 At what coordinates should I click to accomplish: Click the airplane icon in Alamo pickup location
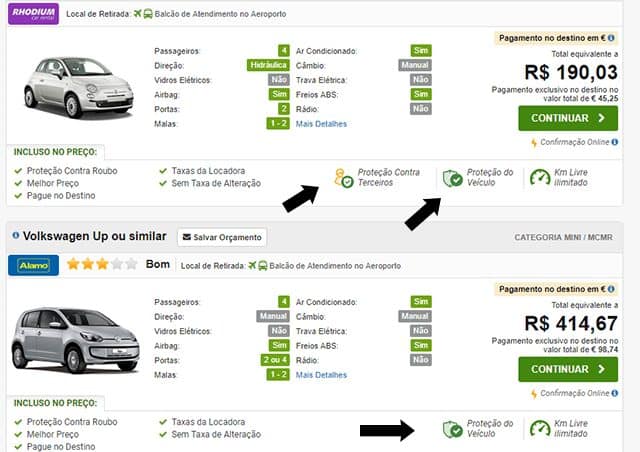pos(252,265)
